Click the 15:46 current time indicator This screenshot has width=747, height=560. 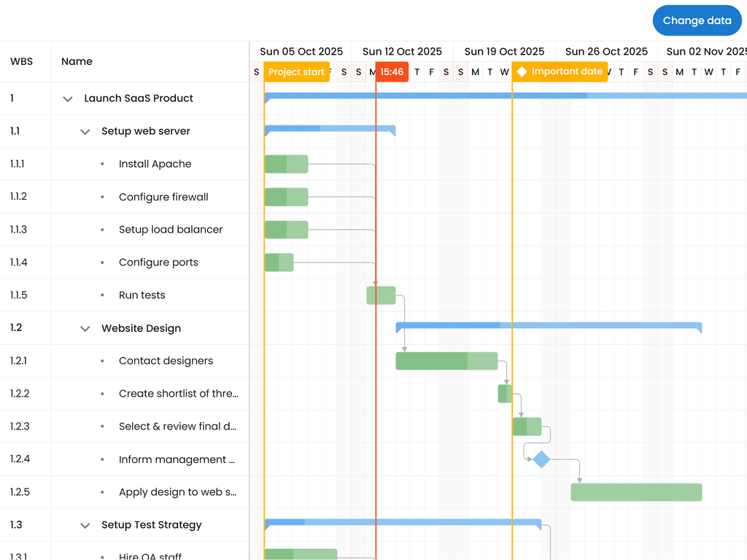pos(391,72)
